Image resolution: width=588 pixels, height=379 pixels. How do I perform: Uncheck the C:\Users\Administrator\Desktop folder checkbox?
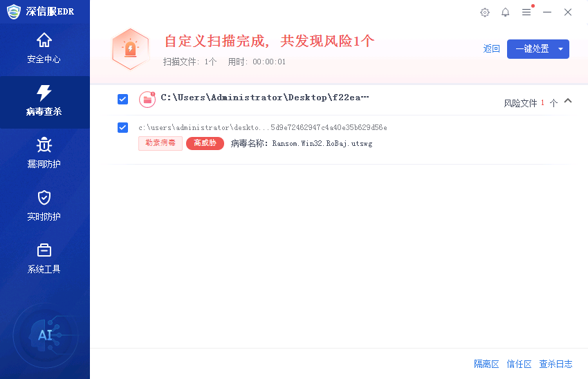[x=122, y=100]
